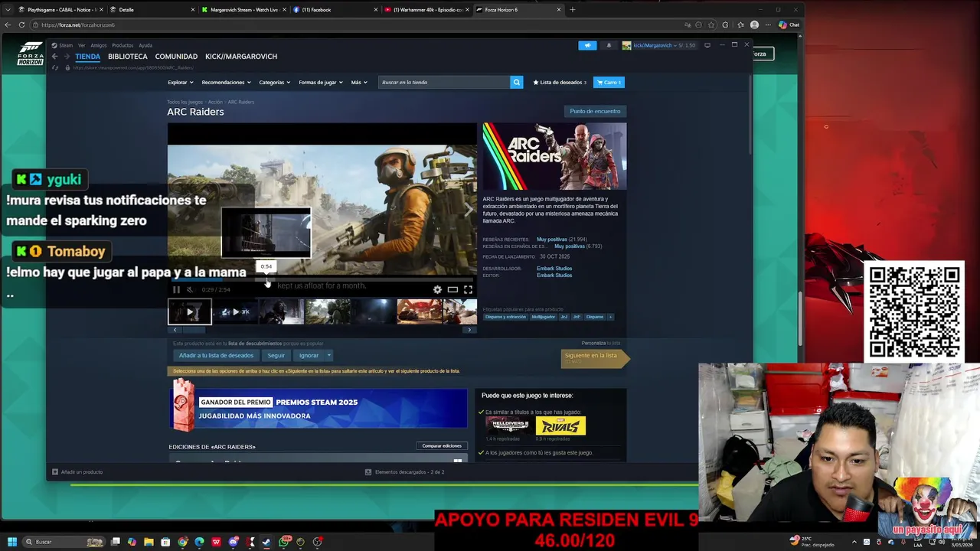Open the Amigos menu
Viewport: 980px width, 551px height.
[x=99, y=45]
